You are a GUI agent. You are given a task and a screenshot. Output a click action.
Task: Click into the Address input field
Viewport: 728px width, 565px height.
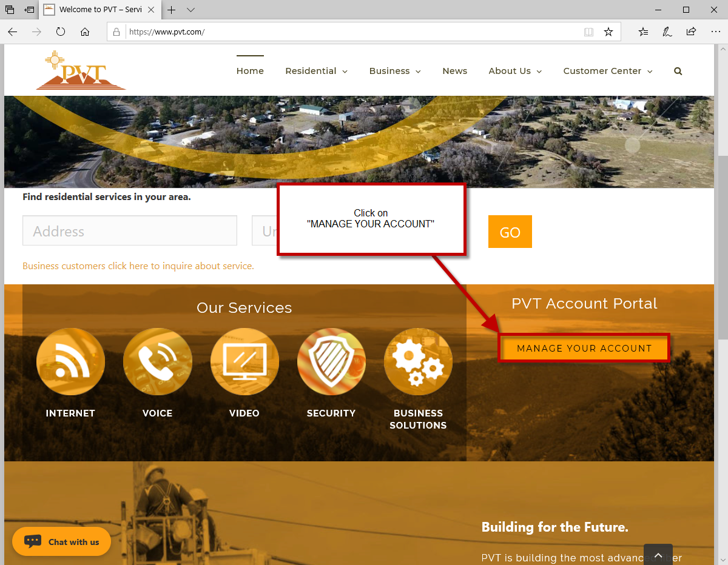(130, 230)
